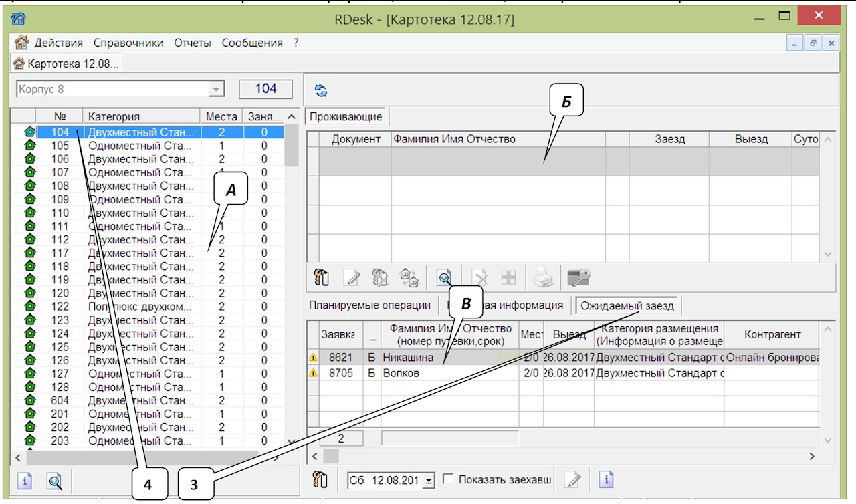This screenshot has width=856, height=504.
Task: Open the Справочники menu
Action: [128, 43]
